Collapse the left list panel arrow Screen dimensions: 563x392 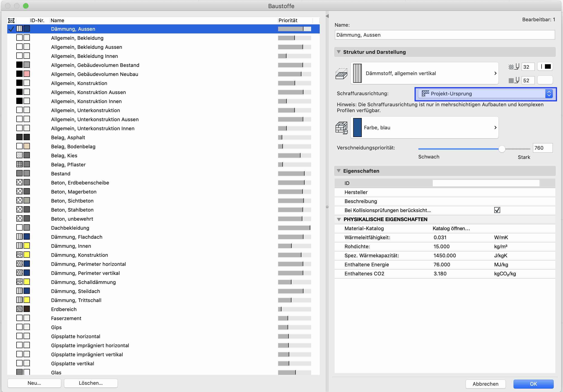[x=327, y=16]
